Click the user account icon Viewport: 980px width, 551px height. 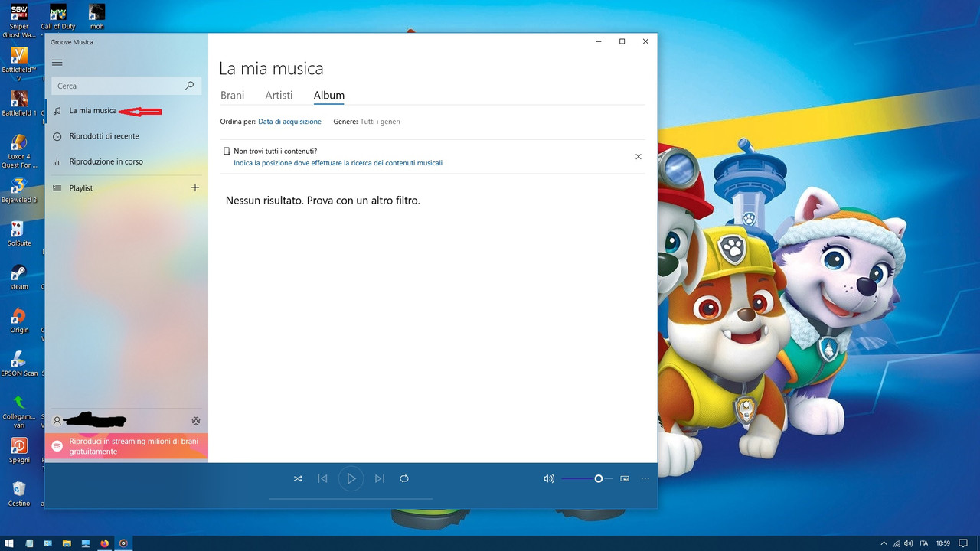(x=57, y=421)
